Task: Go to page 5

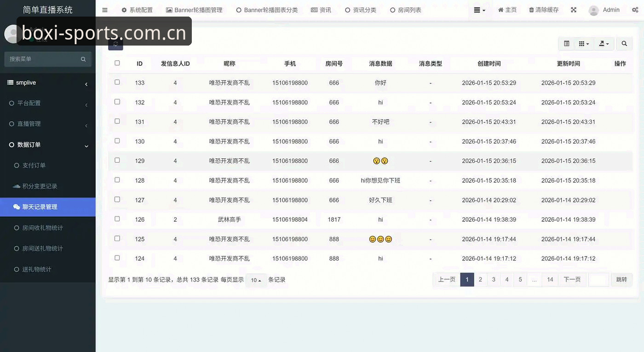Action: pyautogui.click(x=520, y=279)
